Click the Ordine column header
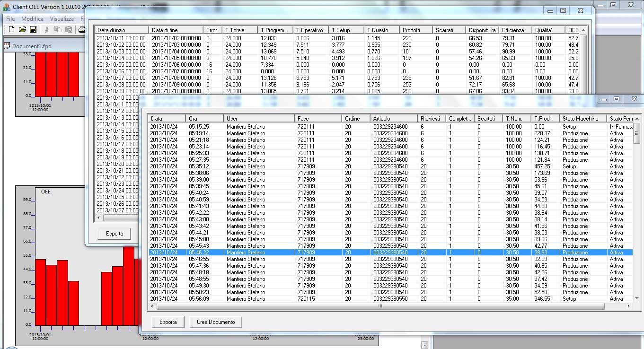 pos(356,118)
